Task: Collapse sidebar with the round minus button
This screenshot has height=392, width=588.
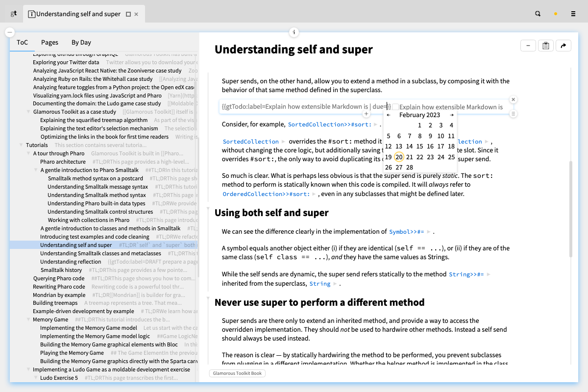Action: click(x=10, y=32)
